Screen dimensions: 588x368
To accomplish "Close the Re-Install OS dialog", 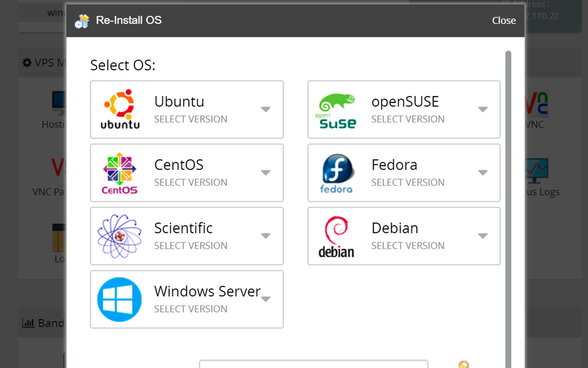I will click(x=503, y=21).
